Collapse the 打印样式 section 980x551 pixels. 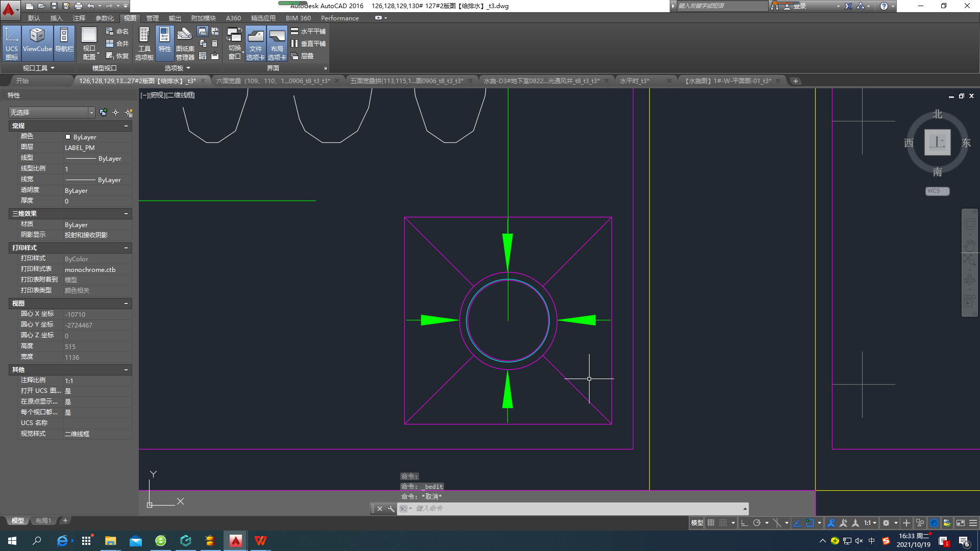(x=126, y=248)
